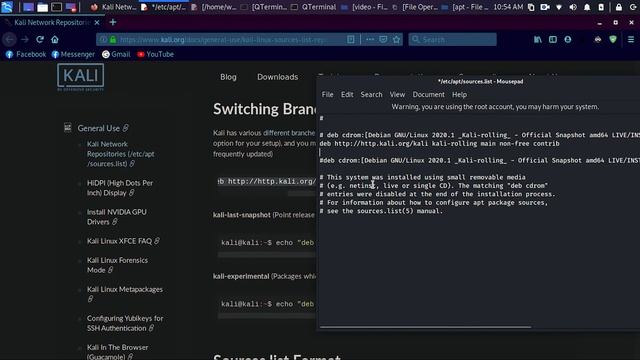The height and width of the screenshot is (360, 640).
Task: Open Configuring Yubikeys for SSH link
Action: pos(125,323)
